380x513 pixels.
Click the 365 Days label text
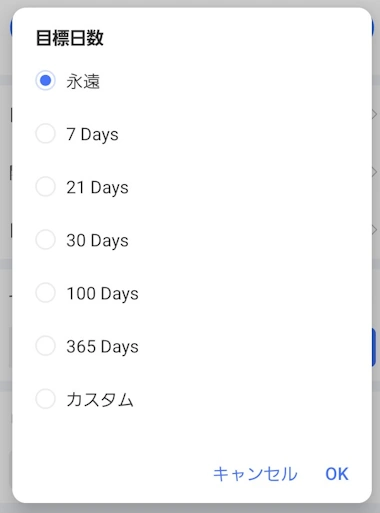[x=102, y=347]
